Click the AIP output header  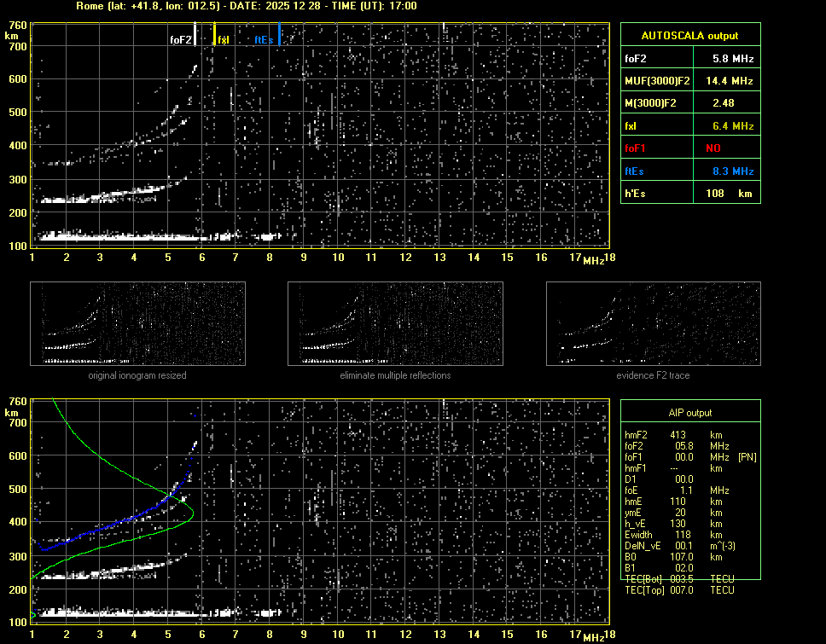[689, 412]
